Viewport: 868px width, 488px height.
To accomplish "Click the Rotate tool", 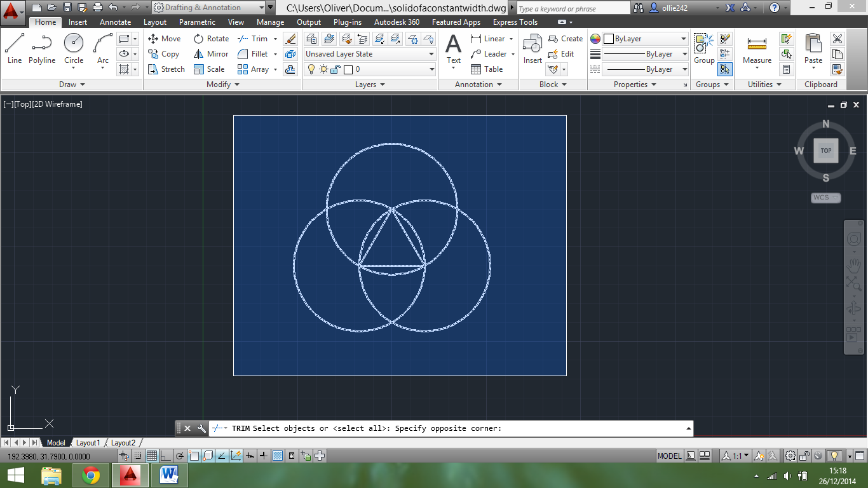I will point(211,39).
